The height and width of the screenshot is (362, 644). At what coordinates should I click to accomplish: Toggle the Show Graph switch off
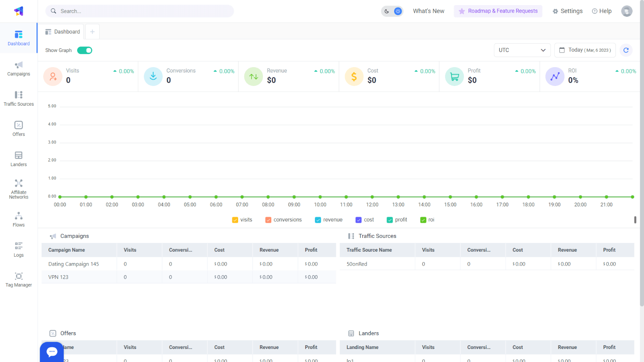click(85, 50)
